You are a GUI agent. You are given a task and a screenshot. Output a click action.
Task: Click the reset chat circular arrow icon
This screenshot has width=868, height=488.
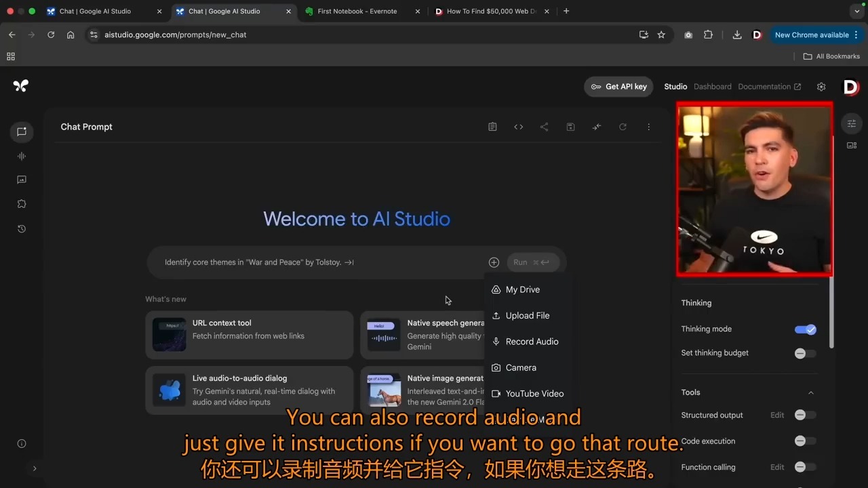tap(623, 127)
